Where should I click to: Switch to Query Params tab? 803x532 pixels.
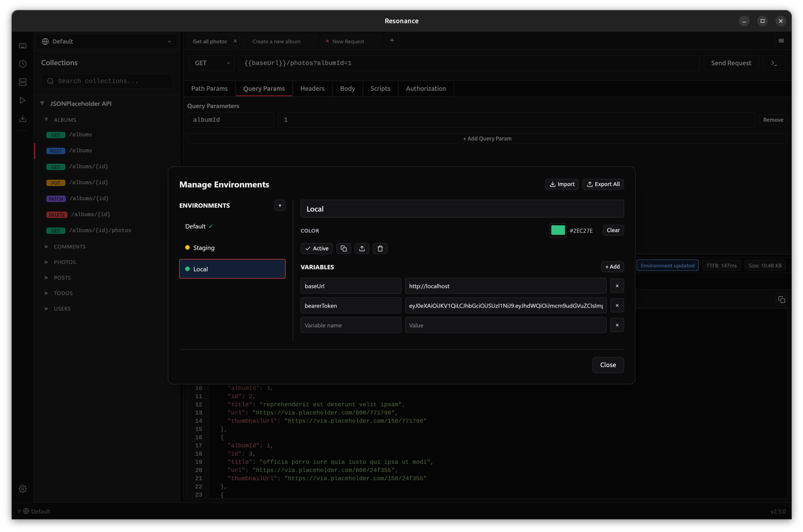click(x=264, y=89)
